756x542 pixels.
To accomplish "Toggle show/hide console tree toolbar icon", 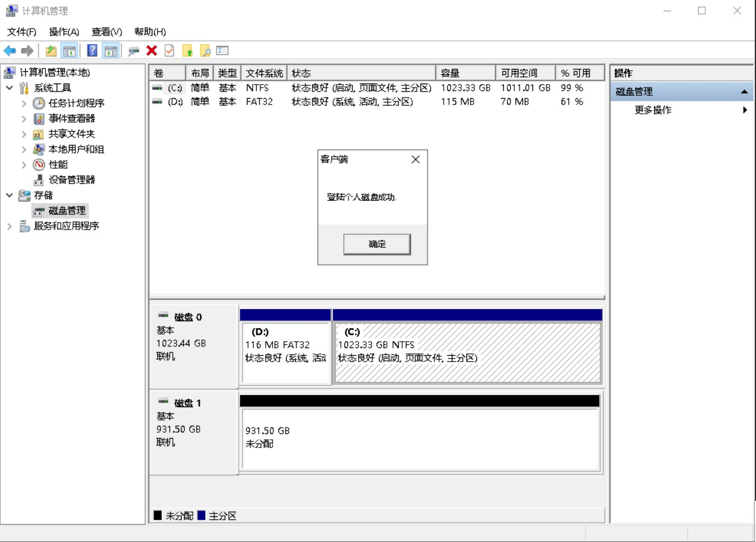I will click(x=69, y=51).
